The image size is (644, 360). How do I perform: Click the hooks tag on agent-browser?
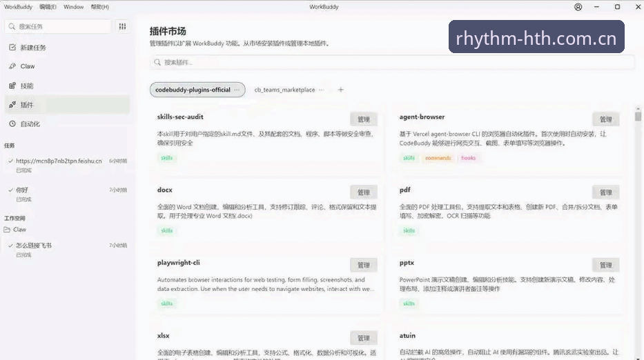click(468, 158)
